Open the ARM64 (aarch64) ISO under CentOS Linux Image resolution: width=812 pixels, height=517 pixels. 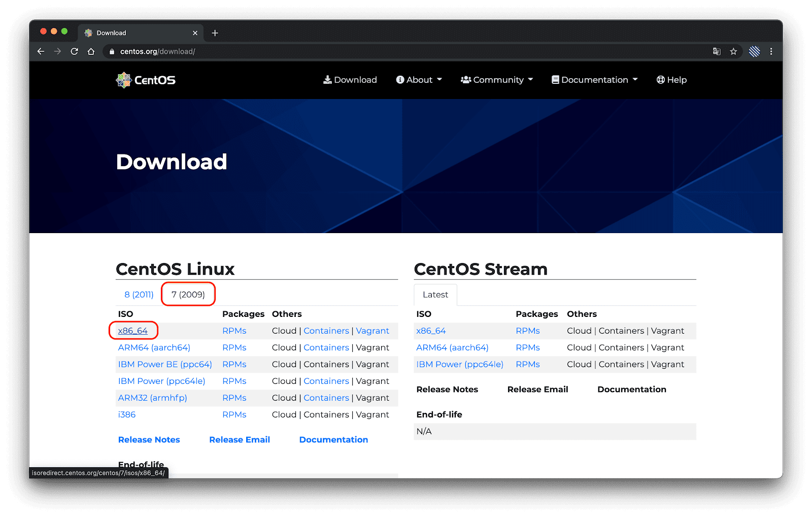[x=154, y=347]
